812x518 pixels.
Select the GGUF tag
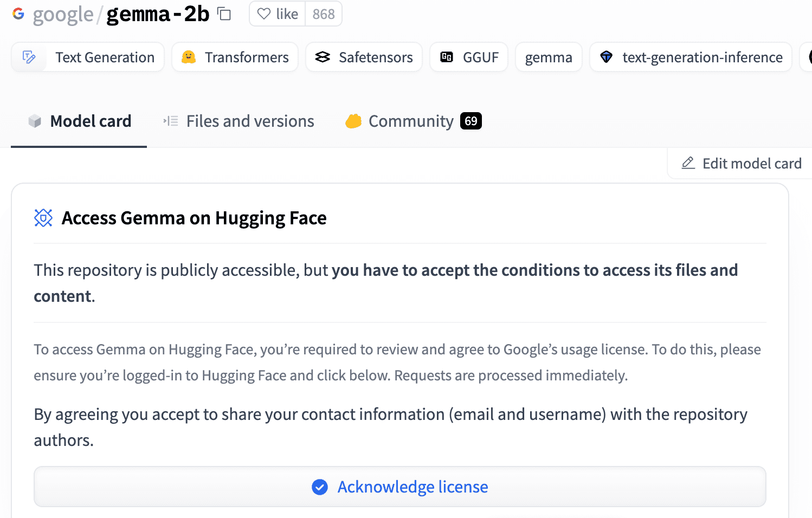(x=469, y=57)
